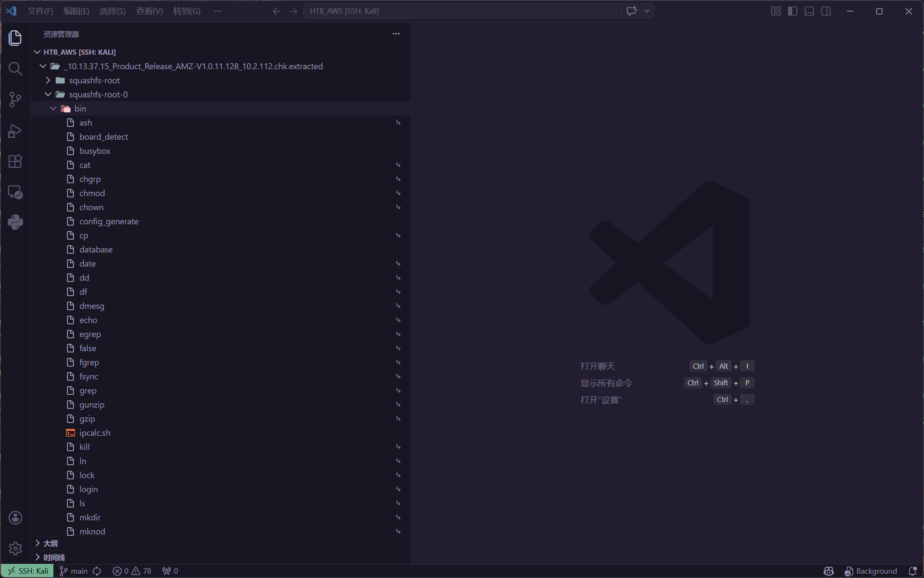Image resolution: width=924 pixels, height=578 pixels.
Task: Expand the 大纲 outline section
Action: (50, 543)
